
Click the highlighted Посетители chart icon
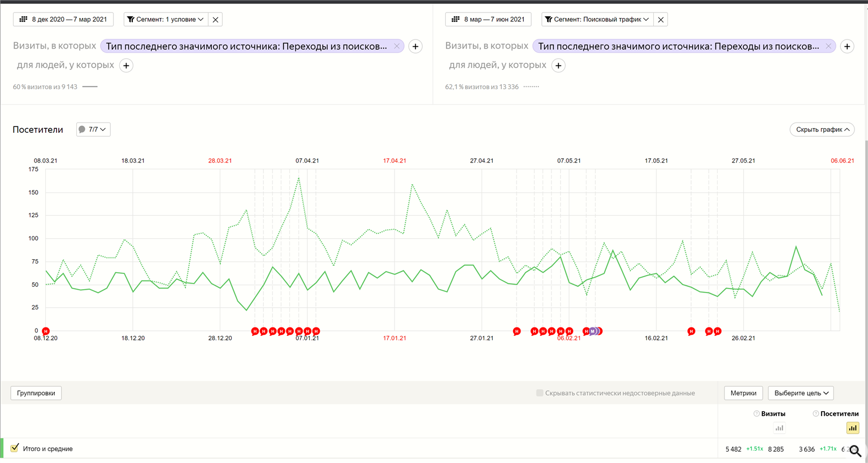point(852,428)
